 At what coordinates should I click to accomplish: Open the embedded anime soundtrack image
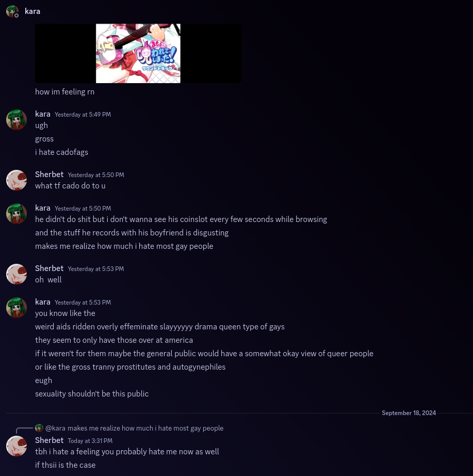tap(138, 53)
